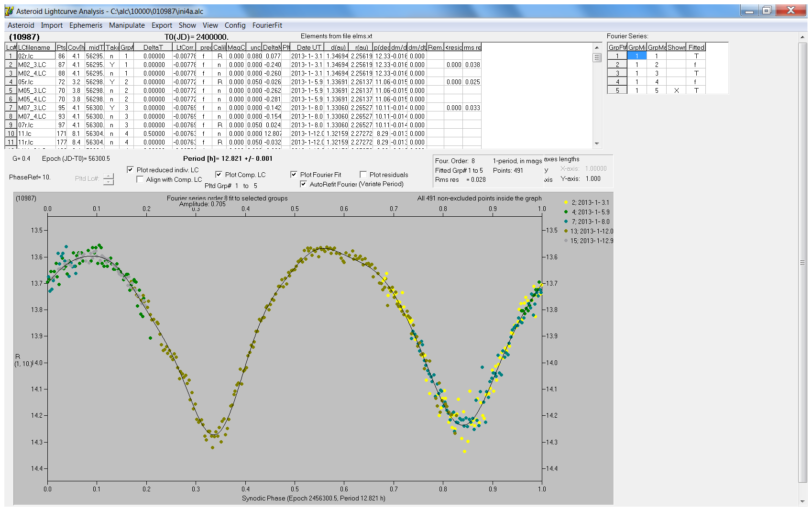812x511 pixels.
Task: Open the Asteroid menu
Action: (21, 25)
